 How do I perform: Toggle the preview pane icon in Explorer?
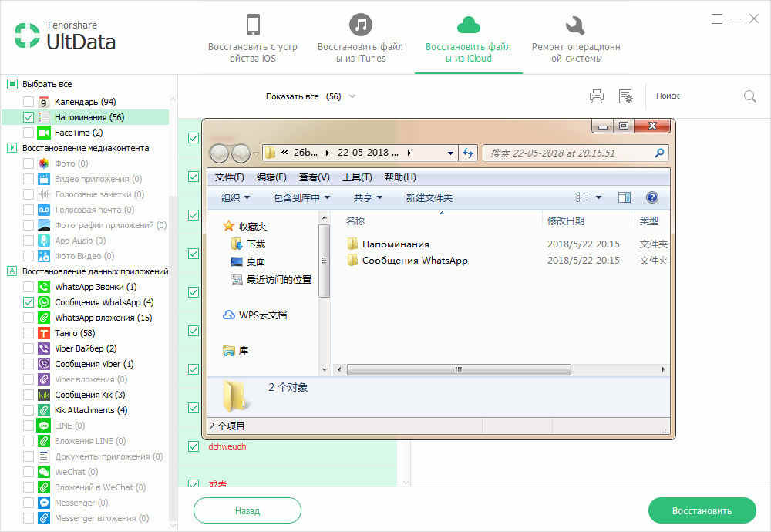625,197
